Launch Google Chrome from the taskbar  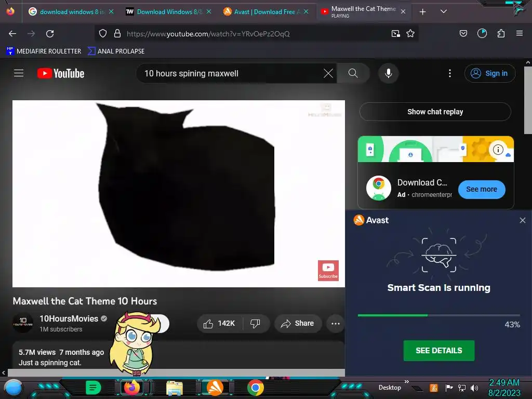click(x=256, y=388)
